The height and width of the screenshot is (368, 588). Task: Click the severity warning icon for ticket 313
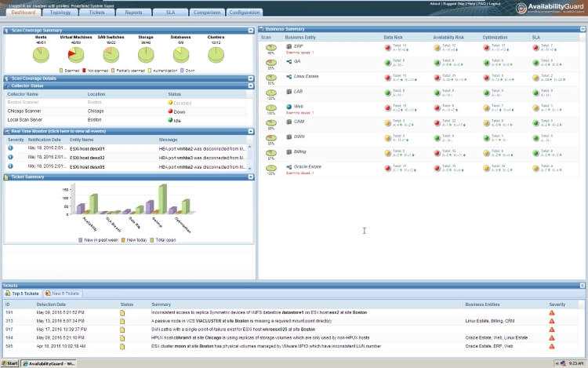click(x=552, y=321)
